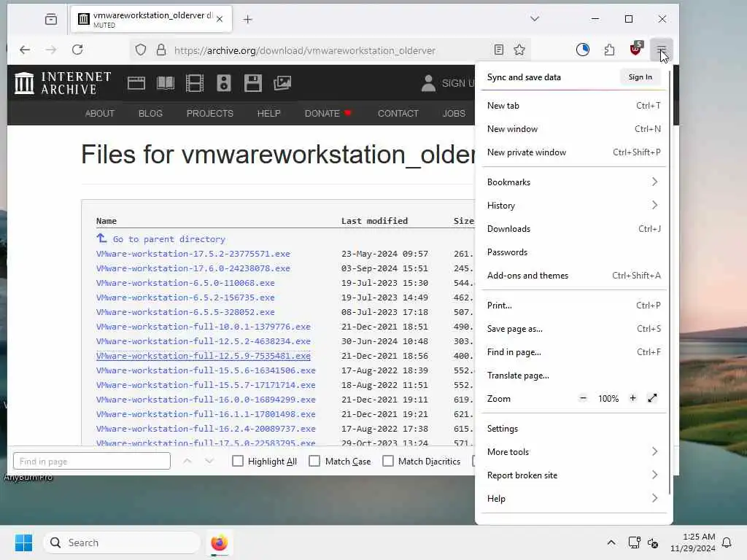
Task: Open the Web archive icon
Action: pyautogui.click(x=136, y=83)
